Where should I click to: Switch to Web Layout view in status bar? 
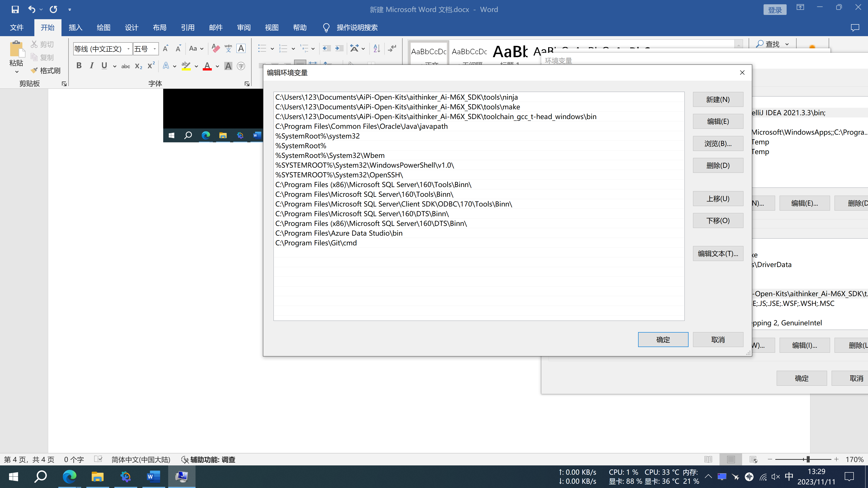coord(753,459)
